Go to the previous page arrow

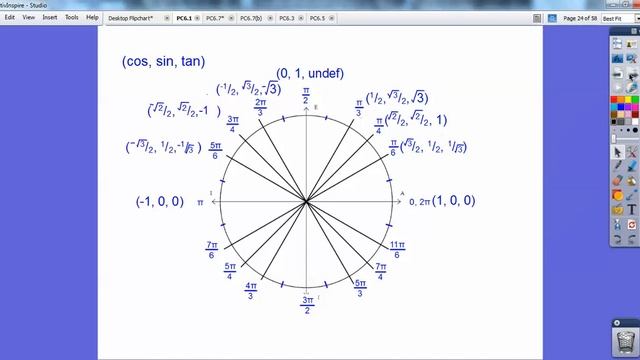[617, 73]
